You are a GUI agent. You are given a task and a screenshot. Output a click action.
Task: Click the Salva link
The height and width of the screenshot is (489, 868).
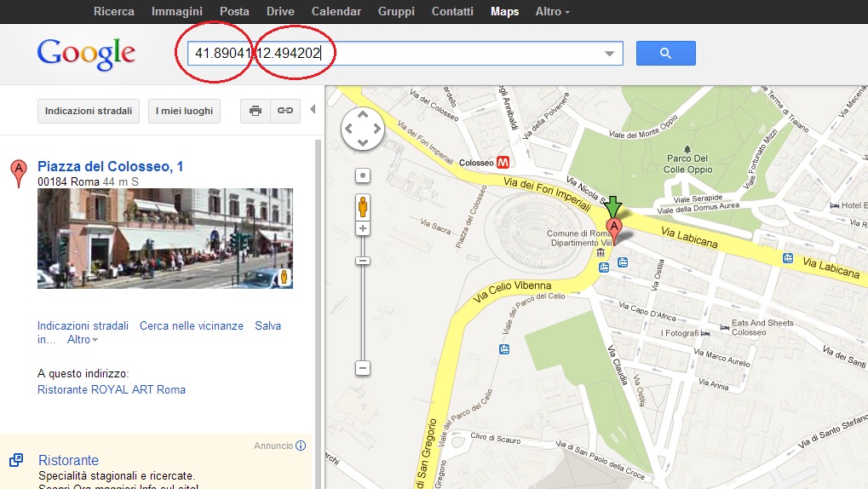(x=268, y=325)
